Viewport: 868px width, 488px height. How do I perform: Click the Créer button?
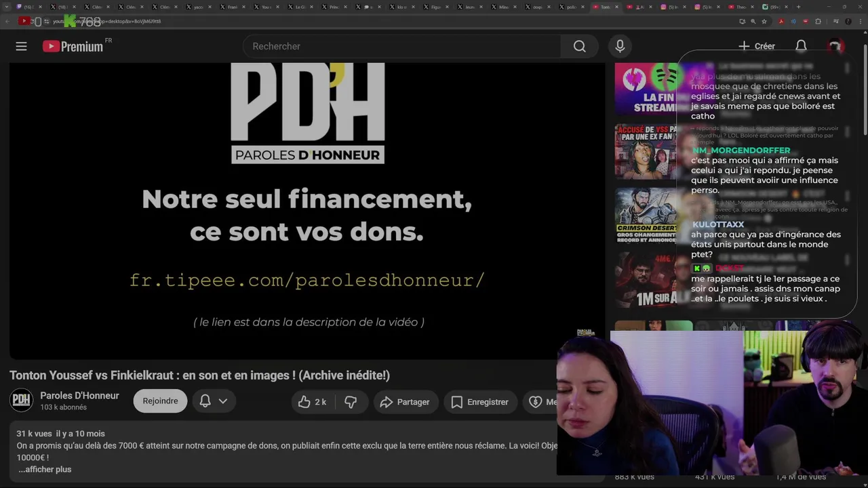pos(757,46)
